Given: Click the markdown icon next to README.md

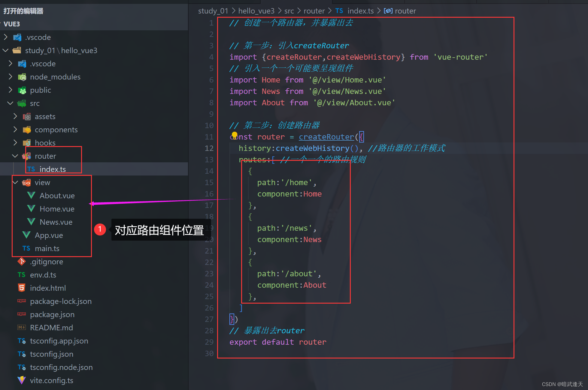Looking at the screenshot, I should pos(22,327).
